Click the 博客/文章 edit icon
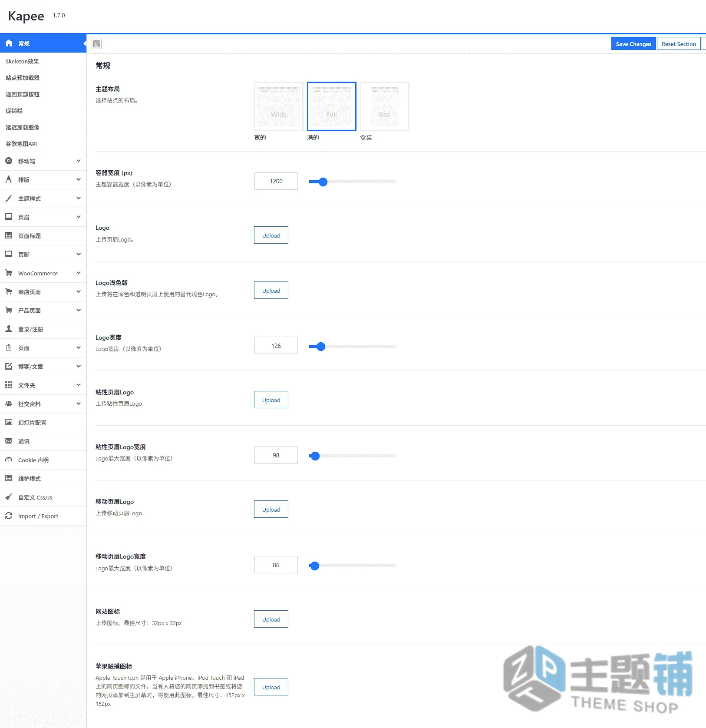This screenshot has width=706, height=728. [9, 366]
